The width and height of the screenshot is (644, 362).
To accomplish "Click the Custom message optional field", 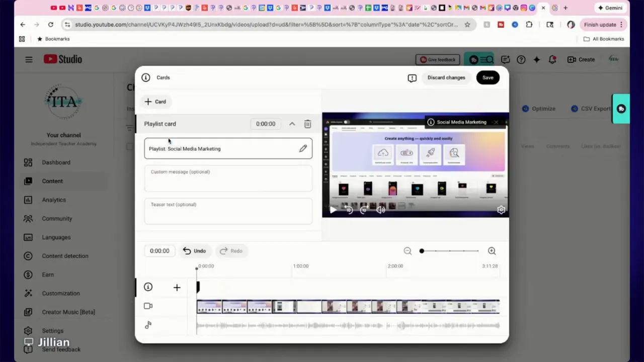I will point(228,178).
